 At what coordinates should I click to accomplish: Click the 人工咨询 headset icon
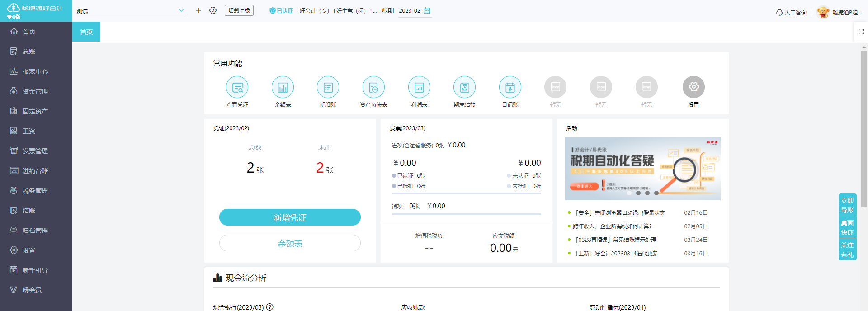(779, 13)
